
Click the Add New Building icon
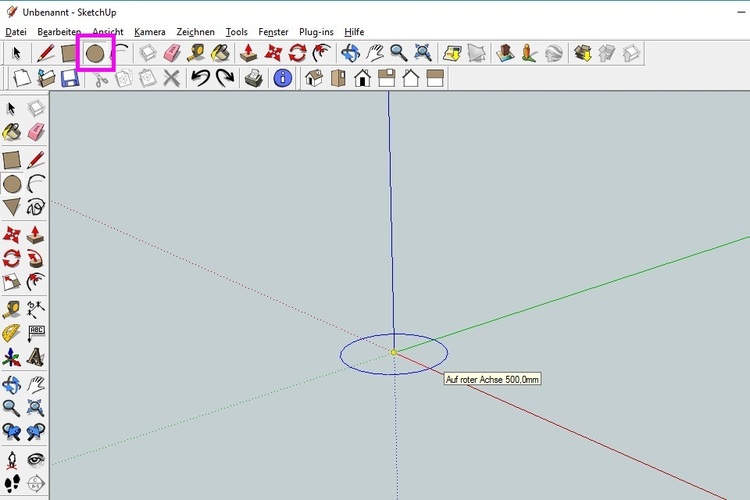coord(505,53)
